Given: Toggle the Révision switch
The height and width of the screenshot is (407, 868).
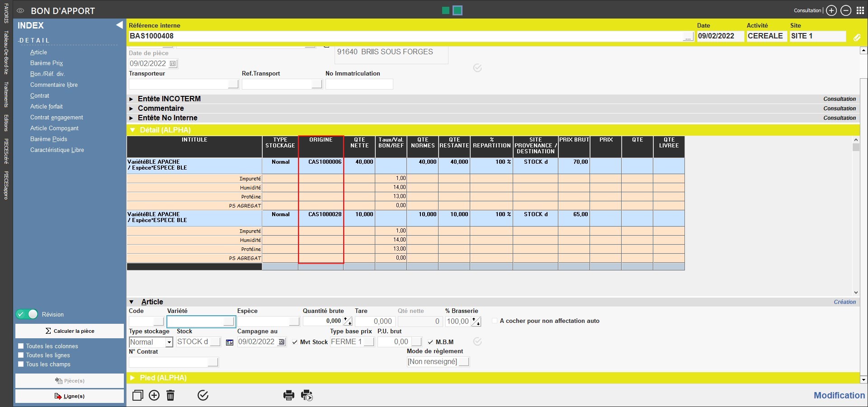Looking at the screenshot, I should pos(27,314).
